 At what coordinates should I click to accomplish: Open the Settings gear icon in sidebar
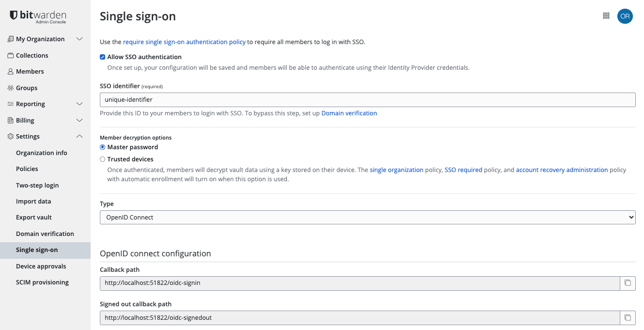[10, 136]
